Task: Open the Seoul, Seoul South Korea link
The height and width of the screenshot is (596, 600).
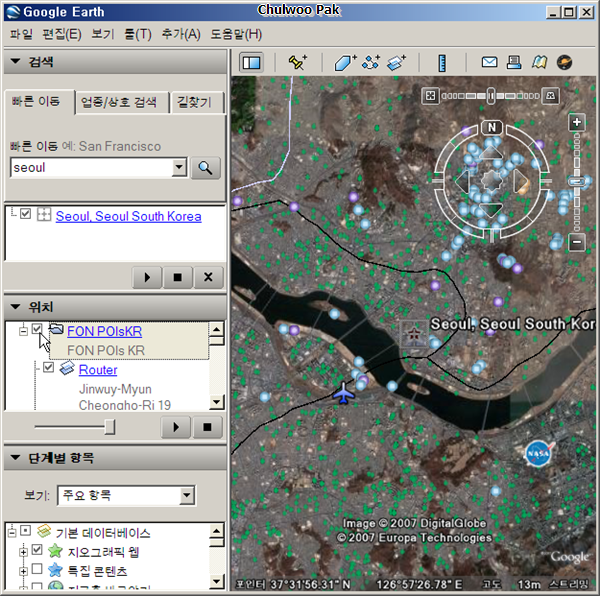Action: (129, 217)
